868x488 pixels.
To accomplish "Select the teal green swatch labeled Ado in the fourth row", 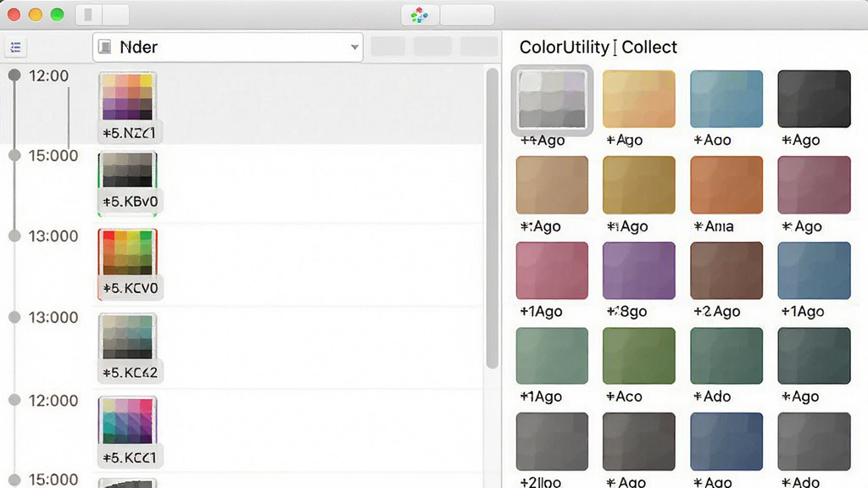I will point(726,356).
